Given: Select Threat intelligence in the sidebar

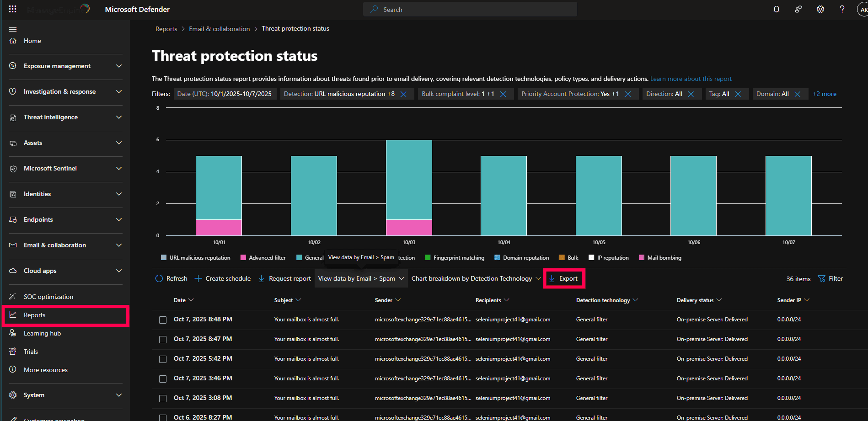Looking at the screenshot, I should [x=50, y=117].
